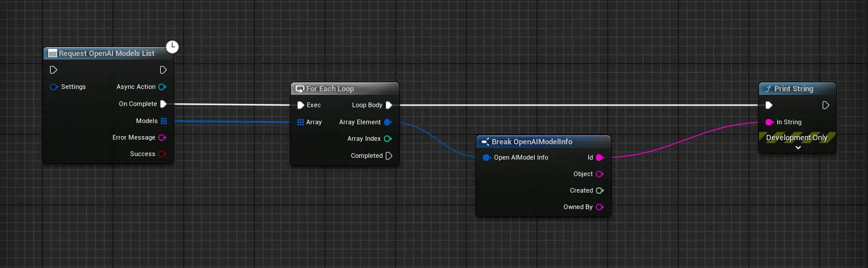Viewport: 868px width, 268px height.
Task: Select the Array Index output pin
Action: [x=387, y=139]
